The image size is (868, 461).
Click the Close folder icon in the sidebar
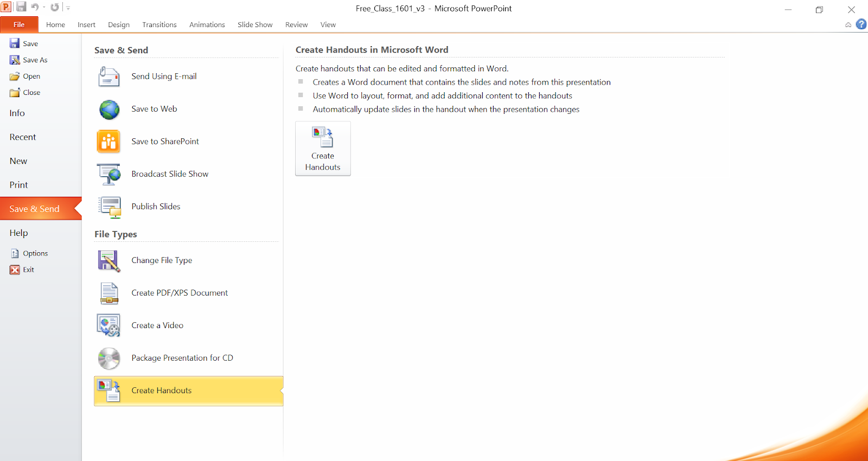tap(15, 93)
